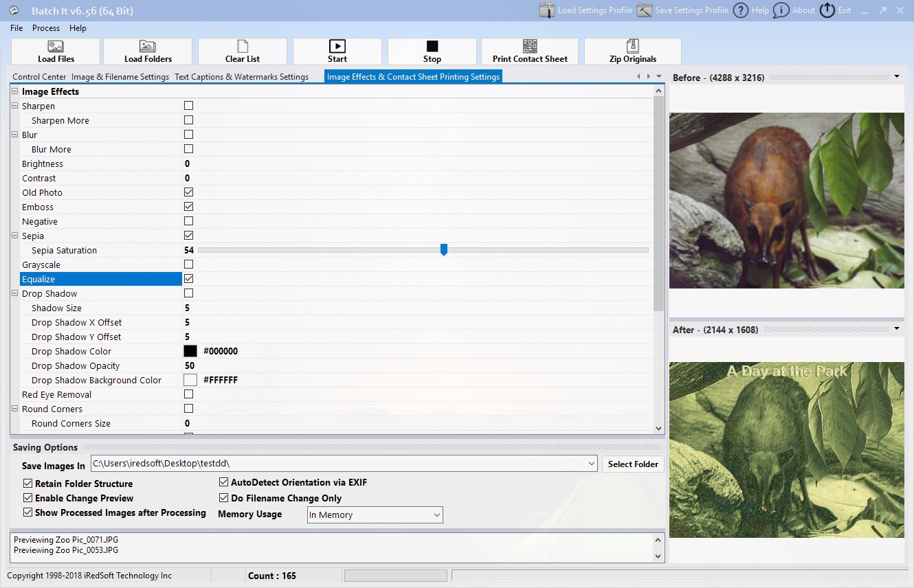Image resolution: width=914 pixels, height=588 pixels.
Task: Open the Help link in title bar
Action: click(x=751, y=10)
